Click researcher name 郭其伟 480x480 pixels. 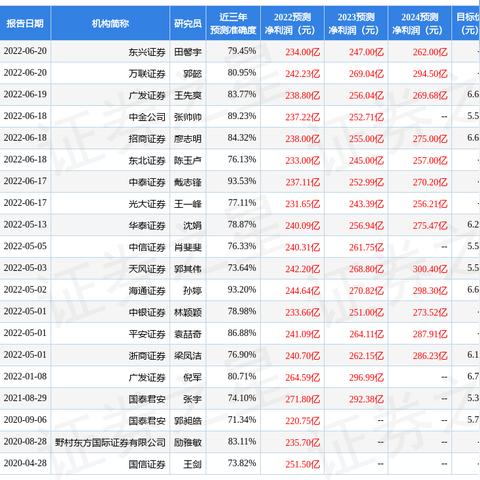pos(188,269)
